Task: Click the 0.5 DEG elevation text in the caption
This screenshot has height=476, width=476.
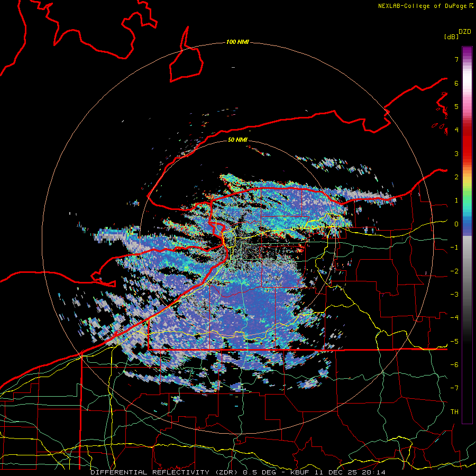Action: [x=259, y=472]
